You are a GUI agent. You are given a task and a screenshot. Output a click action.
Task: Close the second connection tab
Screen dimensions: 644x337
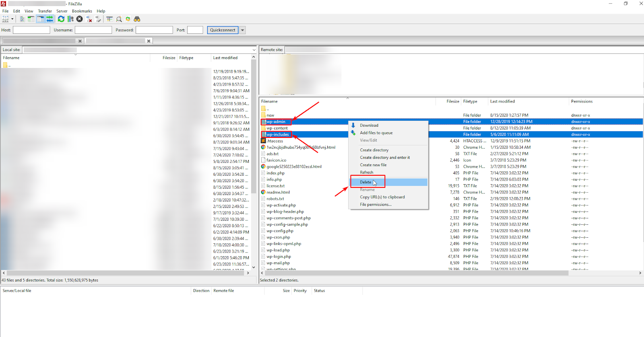(149, 41)
